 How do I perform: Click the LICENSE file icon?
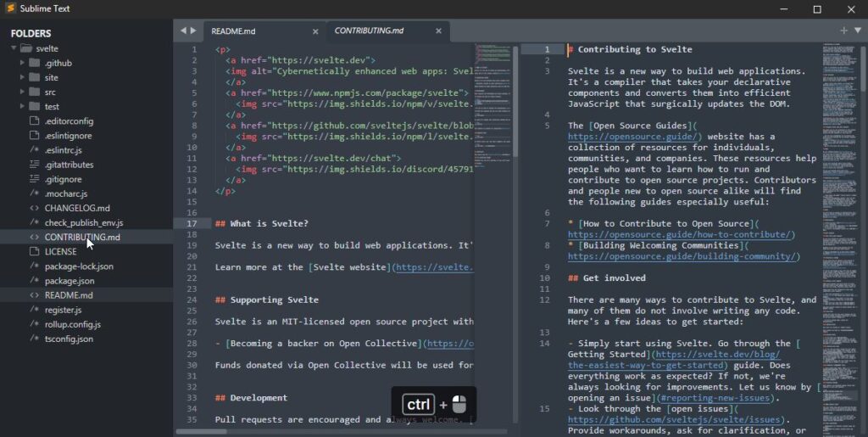click(x=34, y=251)
